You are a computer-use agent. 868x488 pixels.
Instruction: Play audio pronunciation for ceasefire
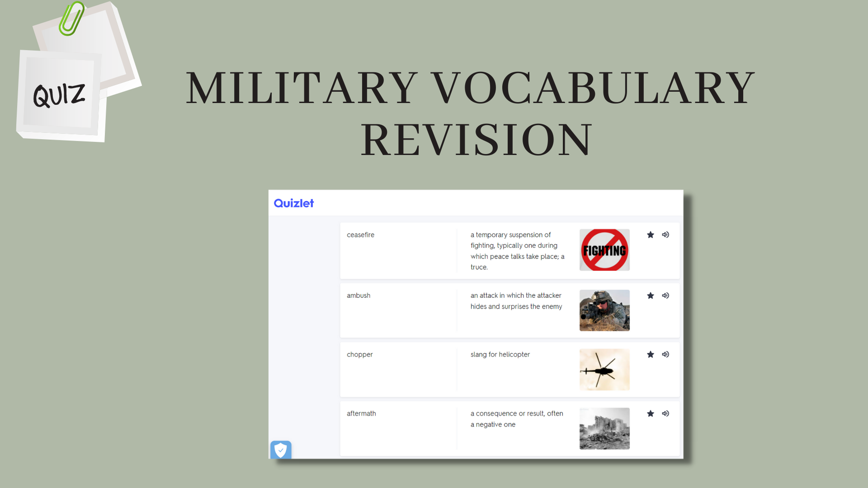click(665, 235)
